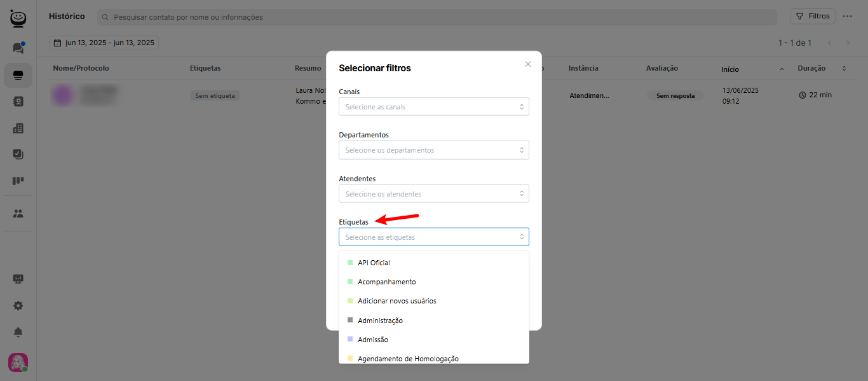Image resolution: width=868 pixels, height=381 pixels.
Task: Open the user profile avatar
Action: click(x=18, y=363)
